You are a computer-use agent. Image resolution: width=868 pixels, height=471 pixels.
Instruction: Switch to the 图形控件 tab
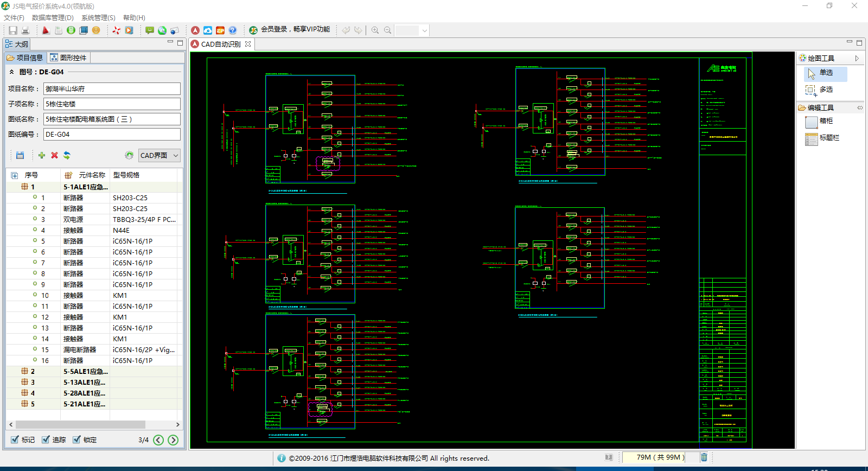coord(68,58)
